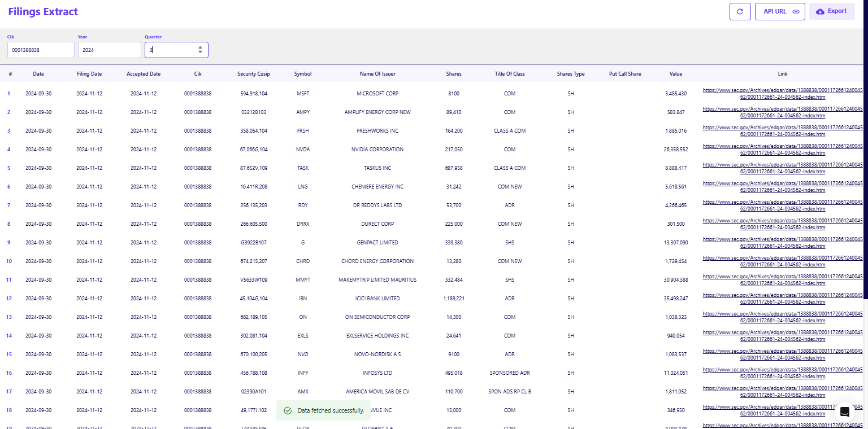Select the NOVO-NORDISK A S issuer cell
This screenshot has height=429, width=868.
click(377, 354)
